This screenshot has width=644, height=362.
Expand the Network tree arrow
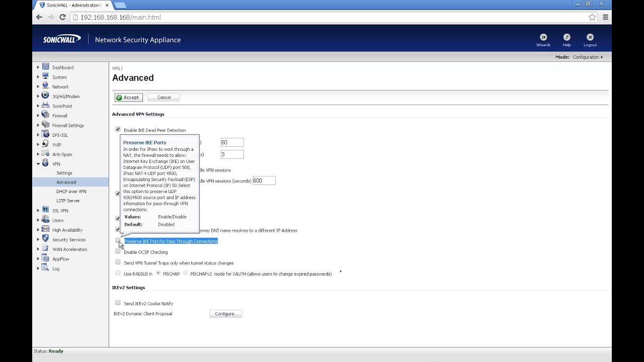38,86
